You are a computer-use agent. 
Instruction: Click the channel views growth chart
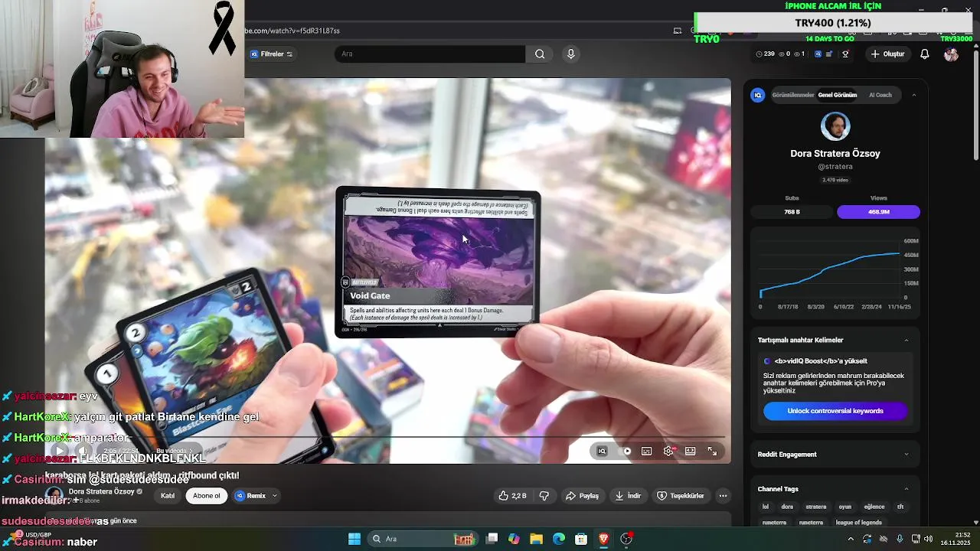click(x=835, y=273)
